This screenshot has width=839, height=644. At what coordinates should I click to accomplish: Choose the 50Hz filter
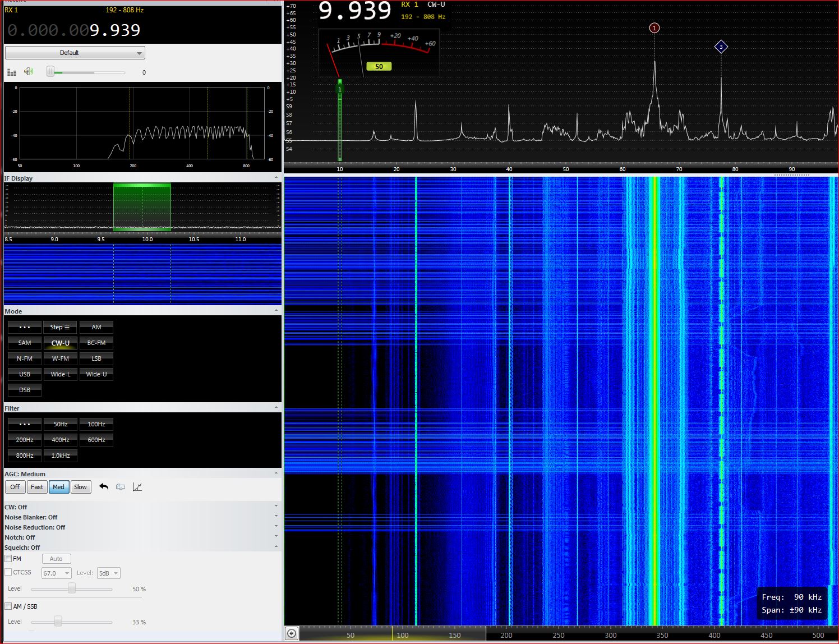click(61, 424)
